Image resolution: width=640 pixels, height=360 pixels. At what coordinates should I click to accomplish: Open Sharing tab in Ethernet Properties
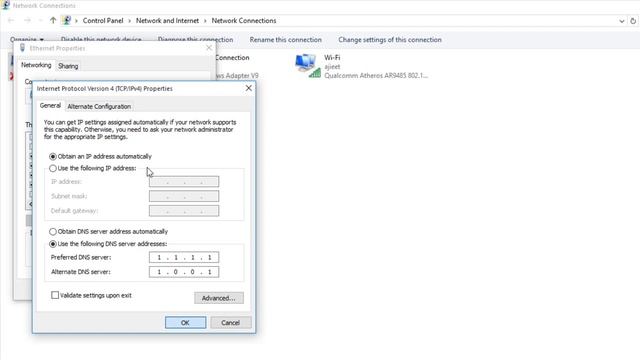pos(68,66)
